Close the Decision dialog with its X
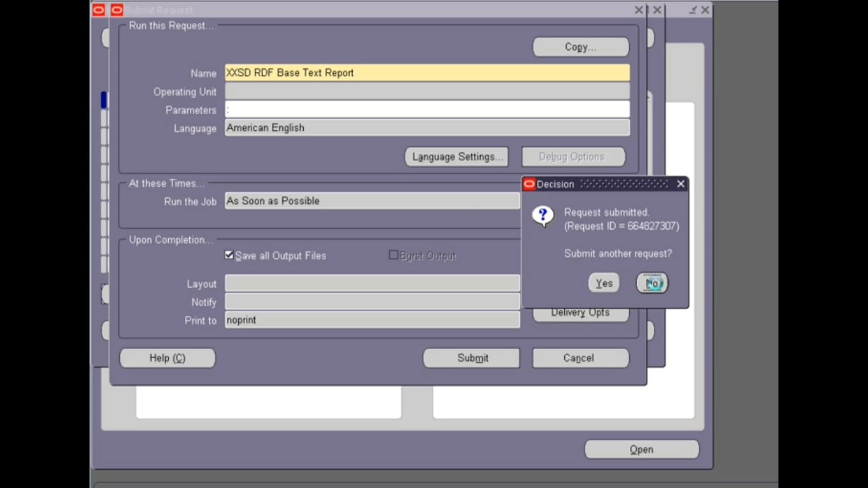The height and width of the screenshot is (488, 868). click(681, 184)
